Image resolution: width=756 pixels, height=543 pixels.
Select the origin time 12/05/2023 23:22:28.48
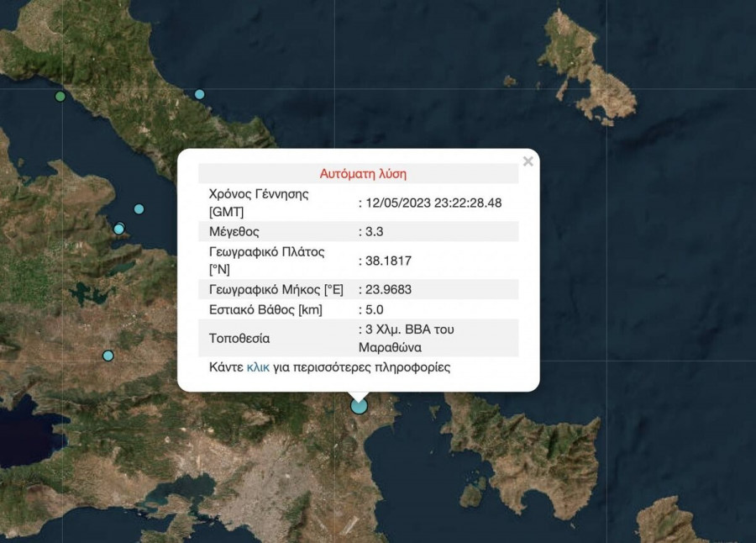(433, 203)
